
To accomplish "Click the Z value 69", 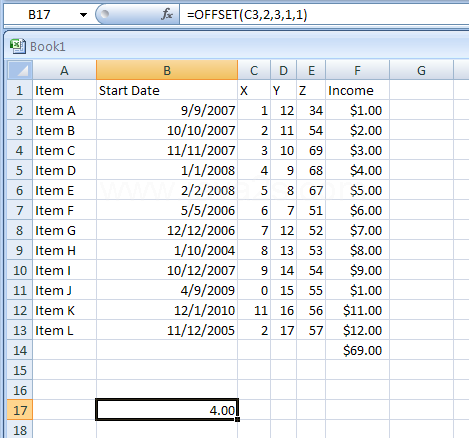I will 311,150.
